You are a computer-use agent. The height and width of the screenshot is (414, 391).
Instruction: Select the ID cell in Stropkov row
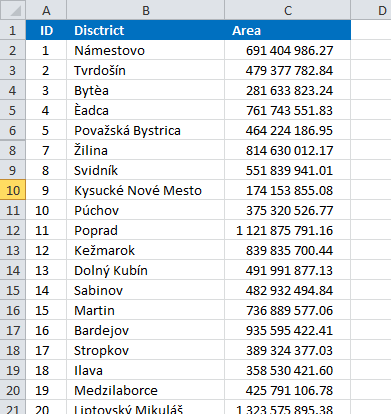[46, 350]
